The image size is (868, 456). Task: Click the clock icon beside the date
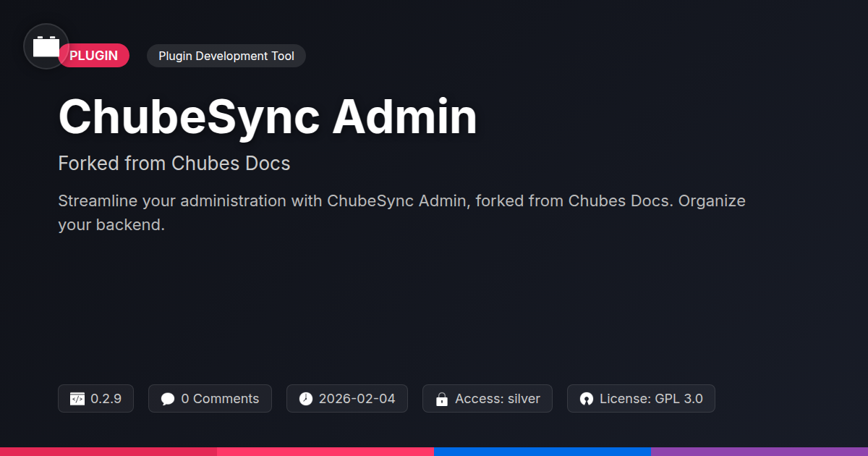click(x=306, y=399)
